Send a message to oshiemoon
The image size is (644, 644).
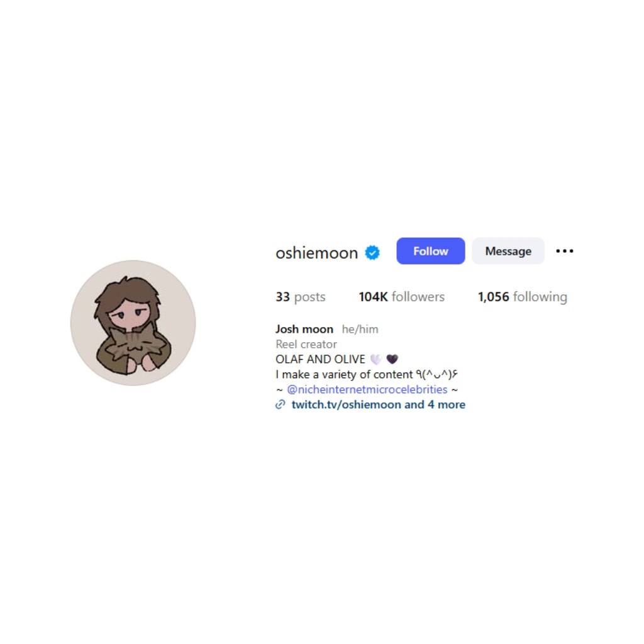coord(508,251)
